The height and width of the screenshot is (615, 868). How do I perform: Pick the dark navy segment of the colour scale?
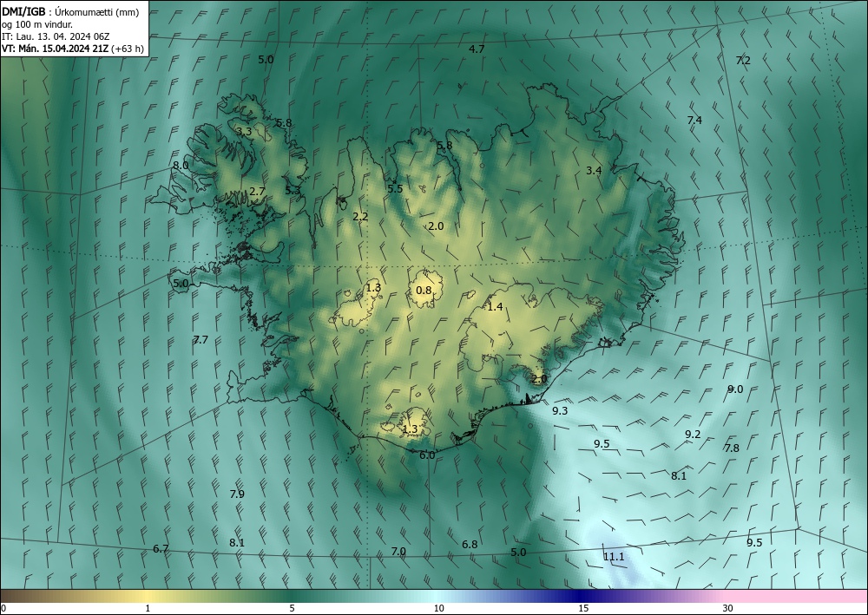pos(582,596)
